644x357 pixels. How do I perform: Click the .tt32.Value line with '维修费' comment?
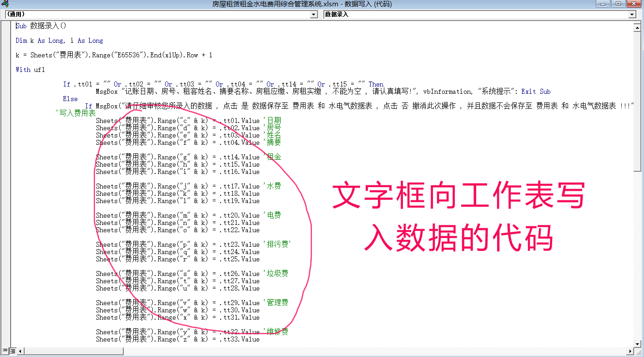click(192, 332)
